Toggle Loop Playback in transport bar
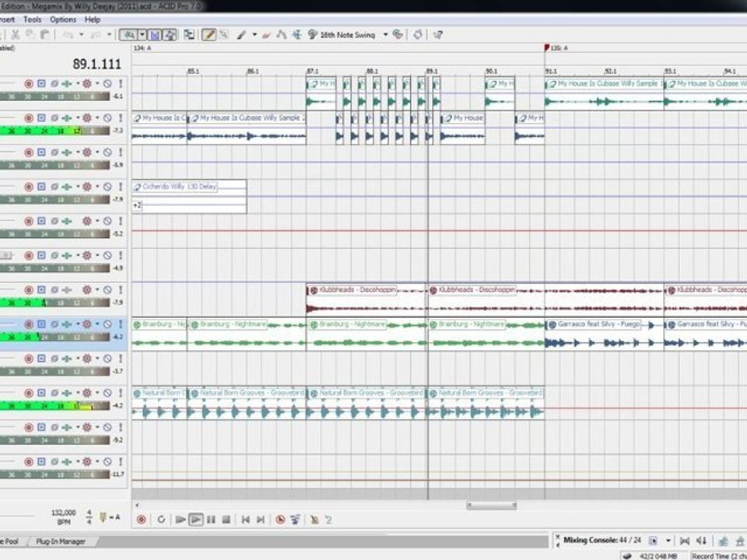The width and height of the screenshot is (747, 560). [161, 520]
